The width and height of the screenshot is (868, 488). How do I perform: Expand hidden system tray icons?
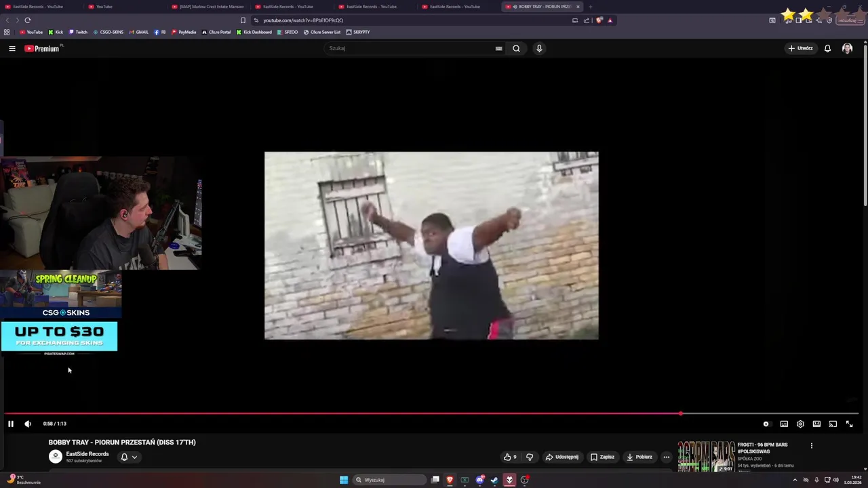click(x=795, y=480)
